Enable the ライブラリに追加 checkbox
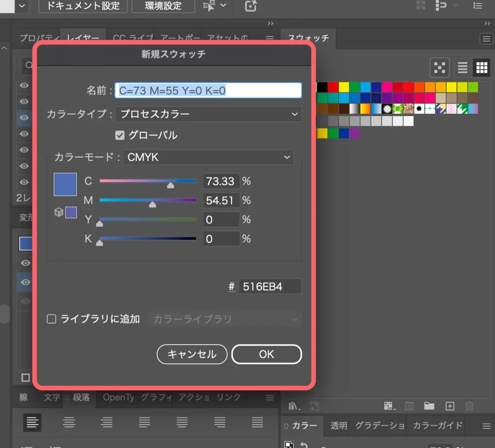495x448 pixels. coord(51,319)
